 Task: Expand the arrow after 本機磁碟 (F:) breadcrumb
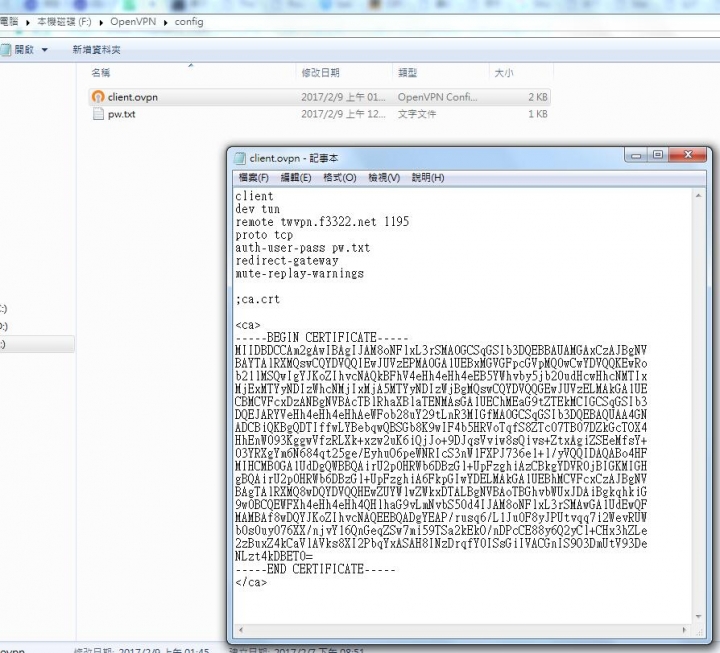coord(101,23)
